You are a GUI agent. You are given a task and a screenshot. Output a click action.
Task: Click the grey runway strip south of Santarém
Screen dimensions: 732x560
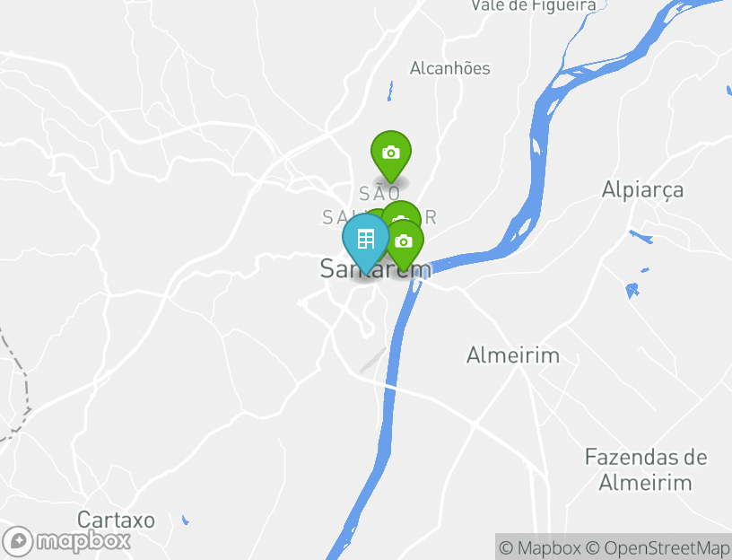click(373, 361)
